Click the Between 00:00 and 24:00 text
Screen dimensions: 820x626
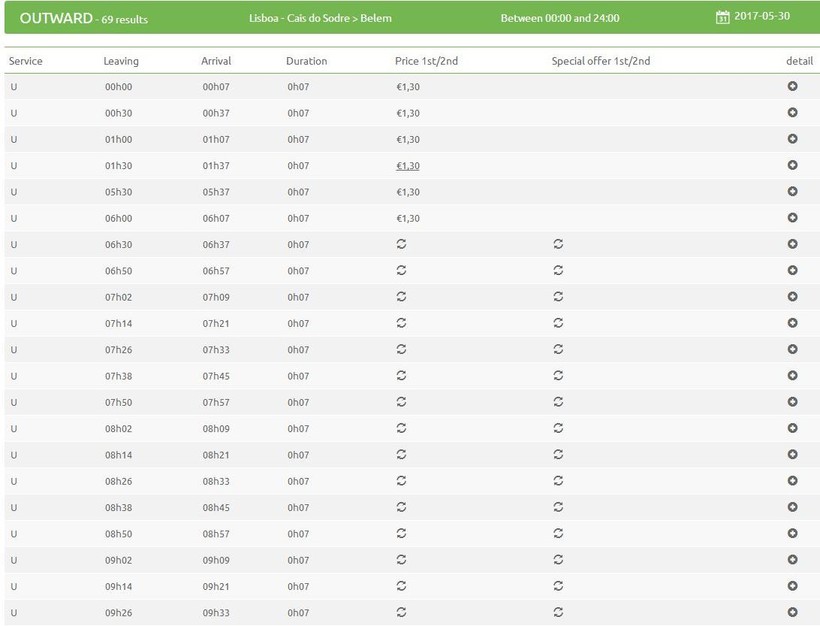pyautogui.click(x=560, y=18)
